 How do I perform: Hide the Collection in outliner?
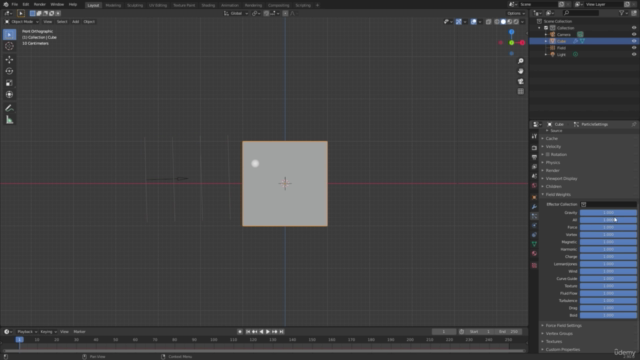coord(633,28)
